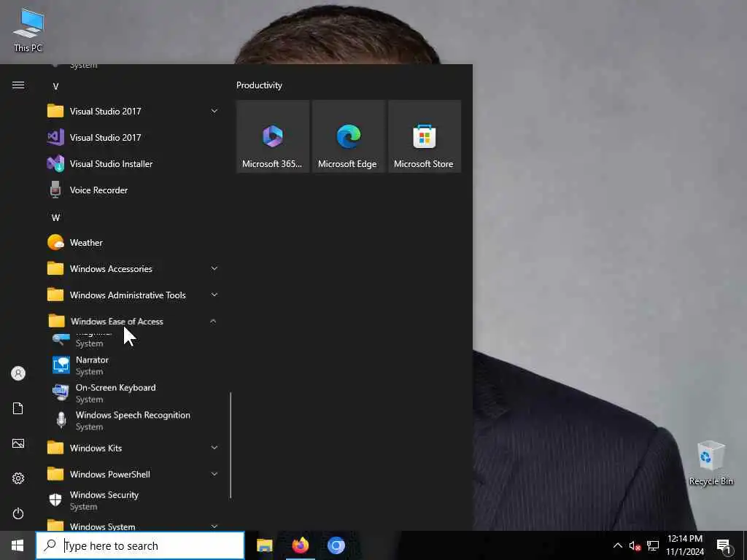Screen dimensions: 747x560
Task: Open Windows Security
Action: coord(133,500)
